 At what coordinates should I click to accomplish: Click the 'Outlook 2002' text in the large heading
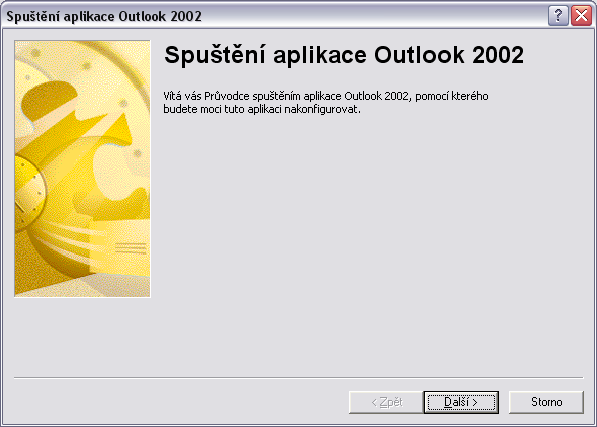449,55
